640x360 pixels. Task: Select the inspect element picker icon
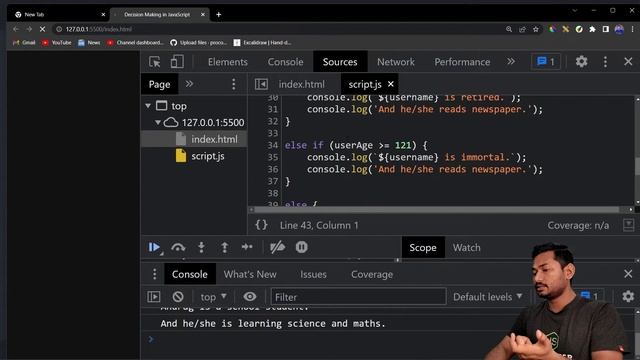click(x=155, y=62)
